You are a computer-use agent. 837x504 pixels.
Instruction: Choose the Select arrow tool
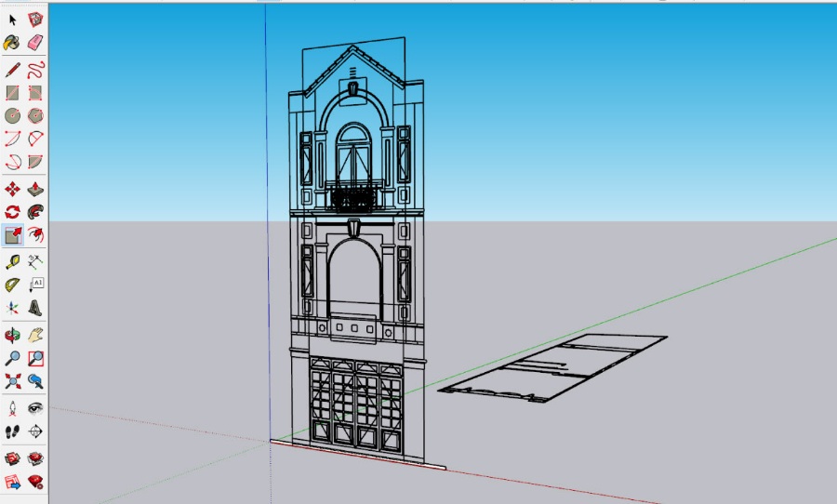click(12, 20)
